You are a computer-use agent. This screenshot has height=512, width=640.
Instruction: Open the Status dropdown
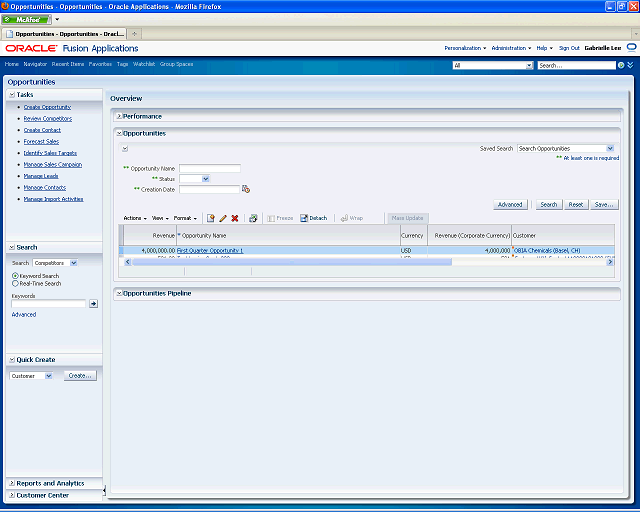(x=205, y=179)
